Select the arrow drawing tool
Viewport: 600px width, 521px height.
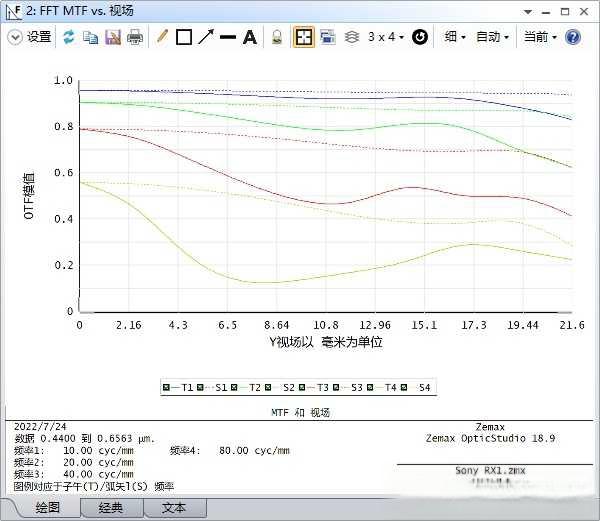click(x=206, y=37)
